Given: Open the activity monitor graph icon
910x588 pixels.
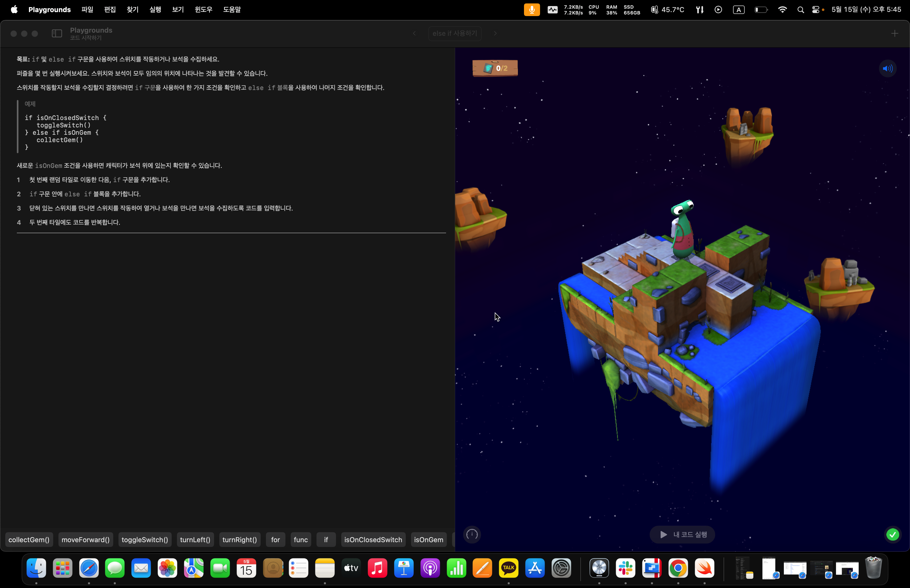Looking at the screenshot, I should [553, 10].
